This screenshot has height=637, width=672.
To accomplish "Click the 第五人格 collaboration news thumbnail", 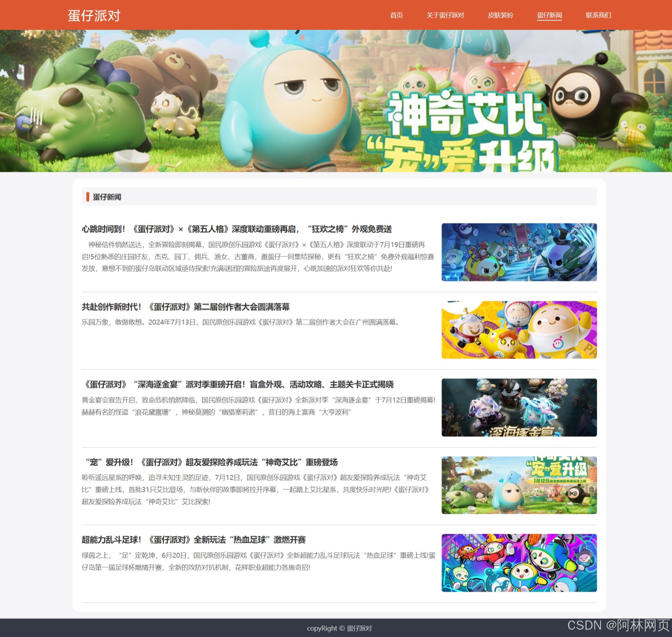I will click(x=519, y=252).
